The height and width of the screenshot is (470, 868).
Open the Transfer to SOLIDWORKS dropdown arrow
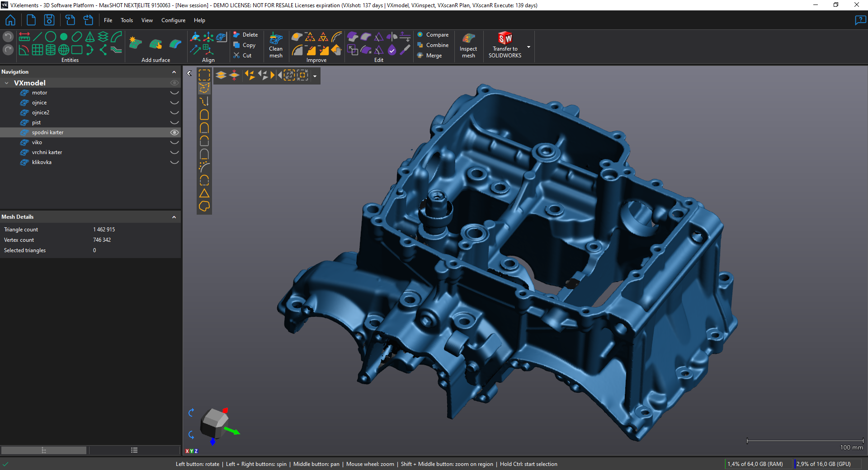528,47
